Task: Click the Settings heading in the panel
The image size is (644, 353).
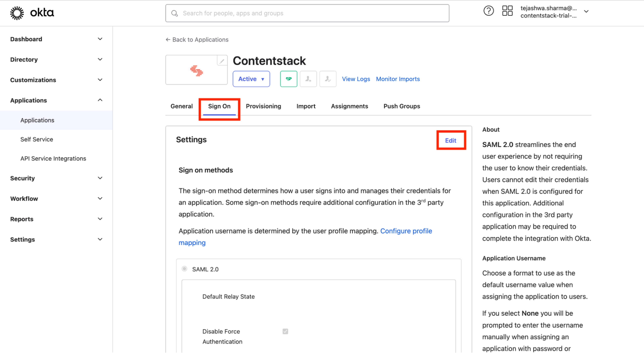Action: [x=191, y=139]
